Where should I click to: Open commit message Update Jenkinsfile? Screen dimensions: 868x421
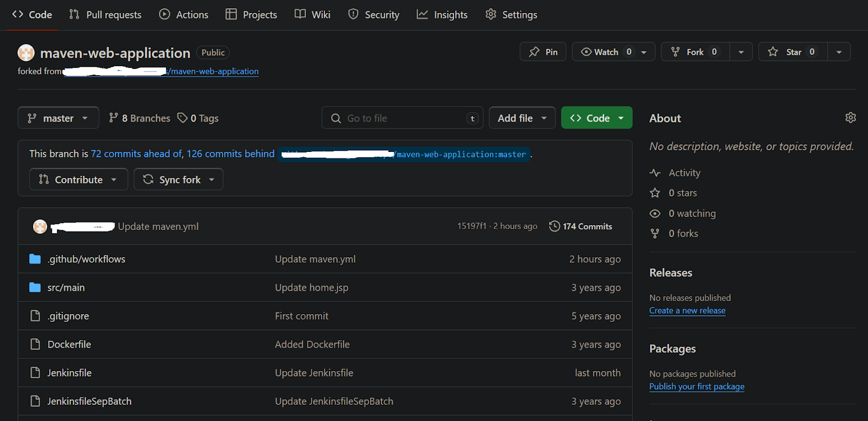(x=314, y=373)
